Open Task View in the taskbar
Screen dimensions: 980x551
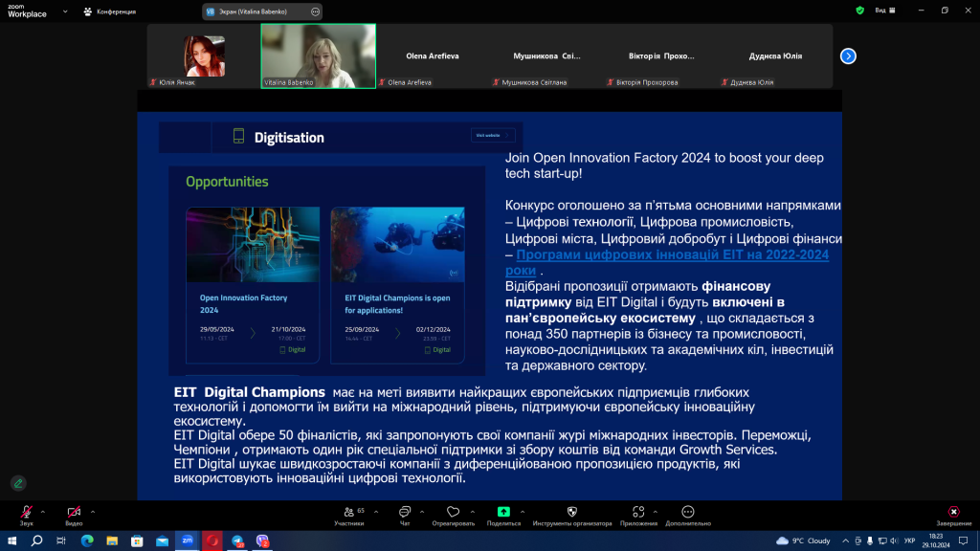(x=61, y=540)
